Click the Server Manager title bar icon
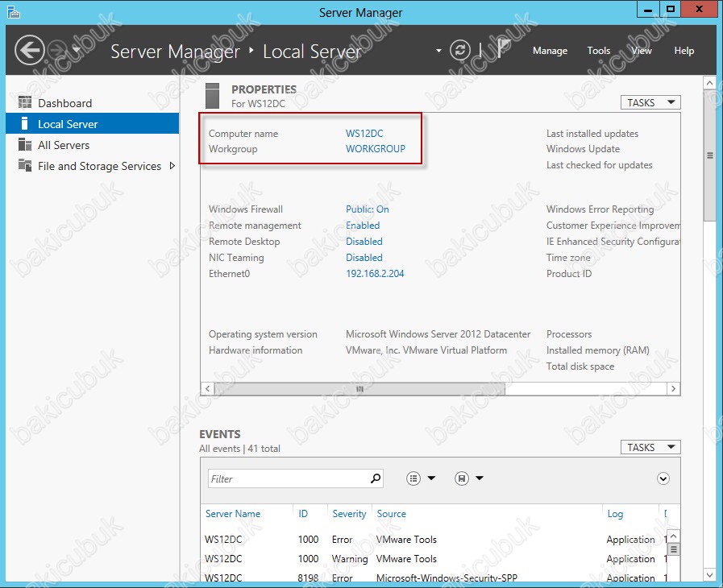The width and height of the screenshot is (723, 588). pyautogui.click(x=14, y=11)
